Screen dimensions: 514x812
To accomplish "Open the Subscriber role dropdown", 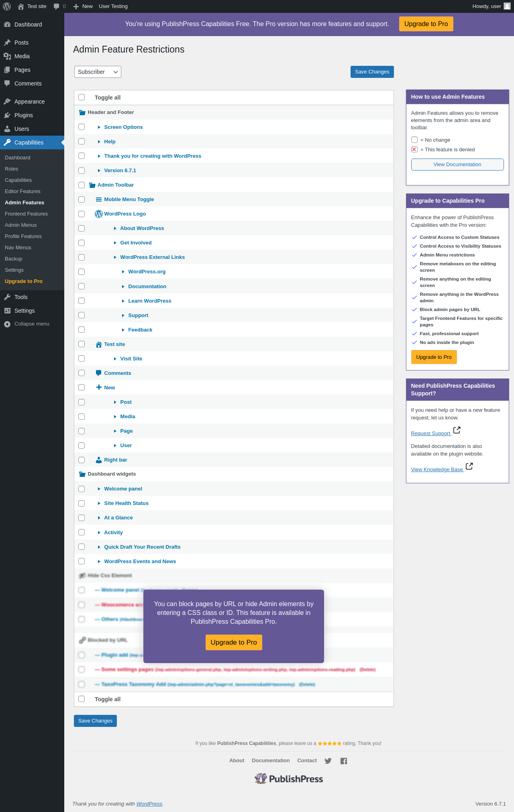I will pyautogui.click(x=98, y=72).
